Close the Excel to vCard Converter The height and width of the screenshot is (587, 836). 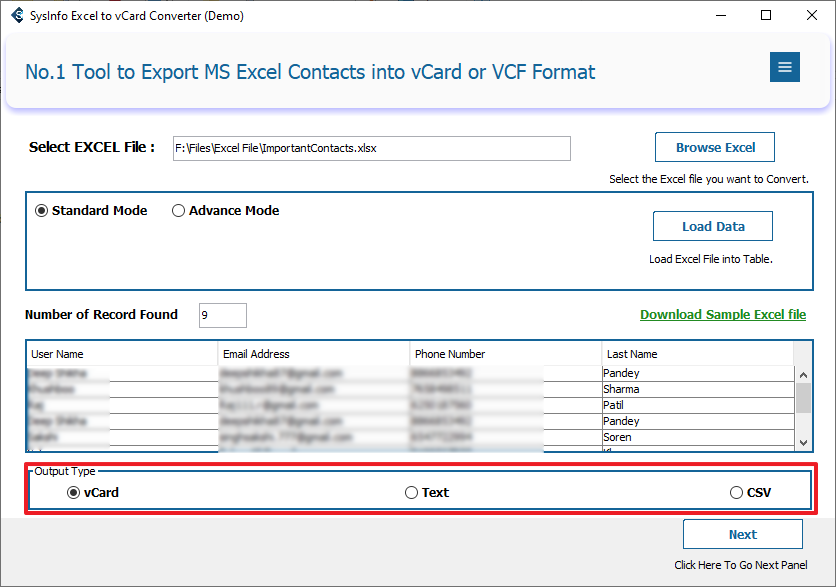click(811, 16)
